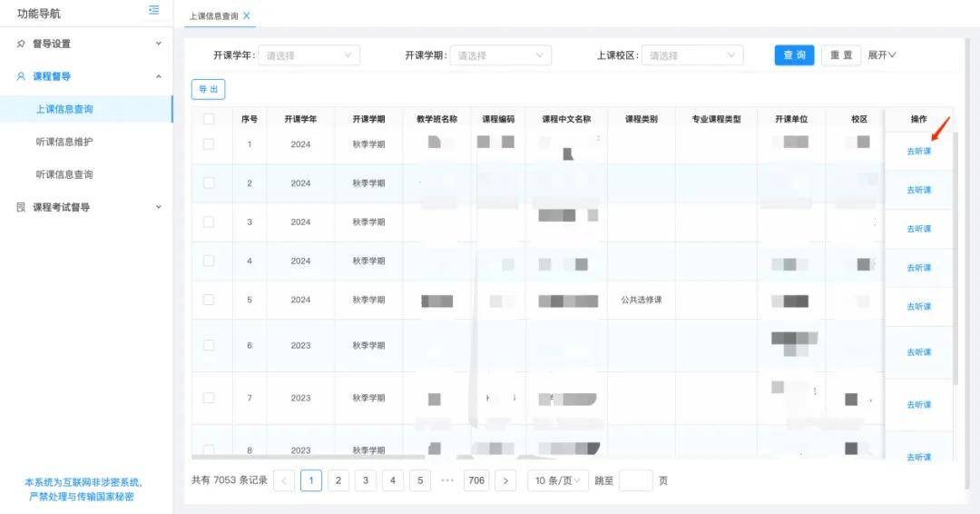Click the 课程编码 column header

498,119
